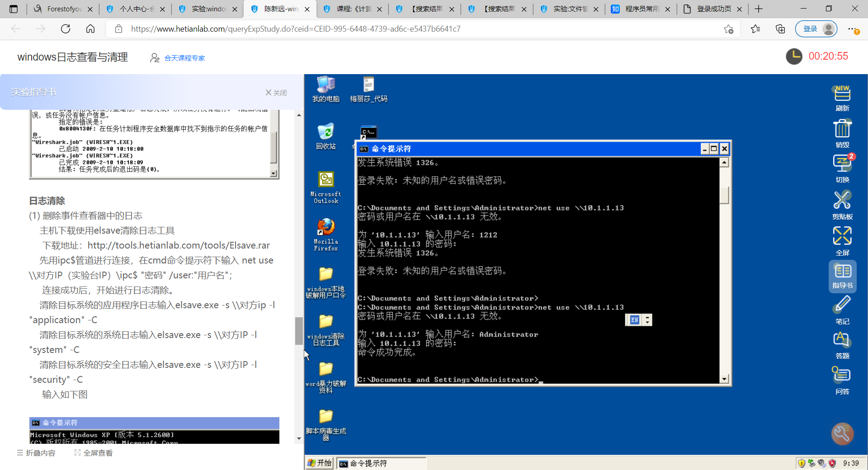Click the guide panel scrollbar thumb
The width and height of the screenshot is (868, 470).
point(299,331)
